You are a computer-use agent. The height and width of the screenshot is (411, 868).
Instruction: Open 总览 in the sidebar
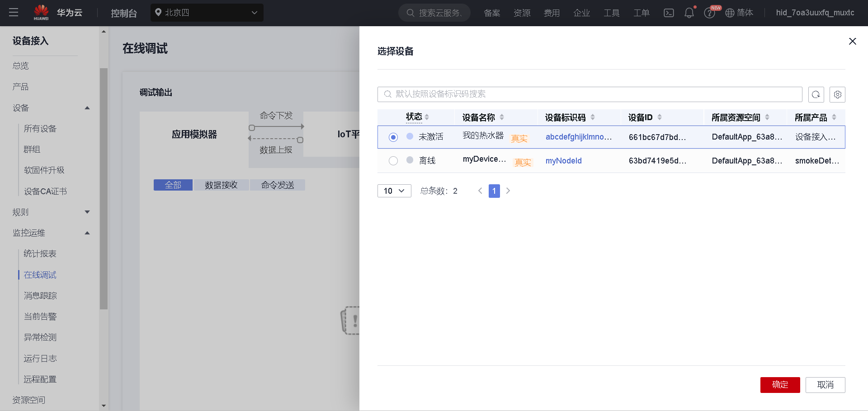[21, 66]
